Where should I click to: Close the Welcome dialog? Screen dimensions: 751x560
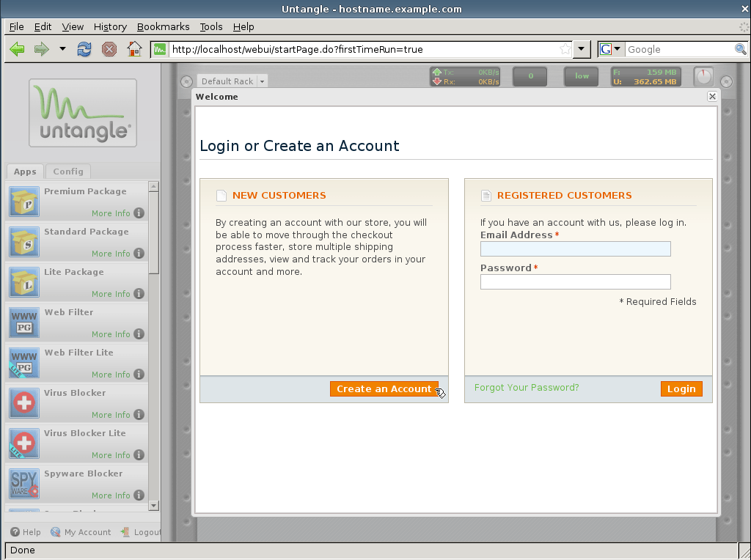tap(711, 96)
